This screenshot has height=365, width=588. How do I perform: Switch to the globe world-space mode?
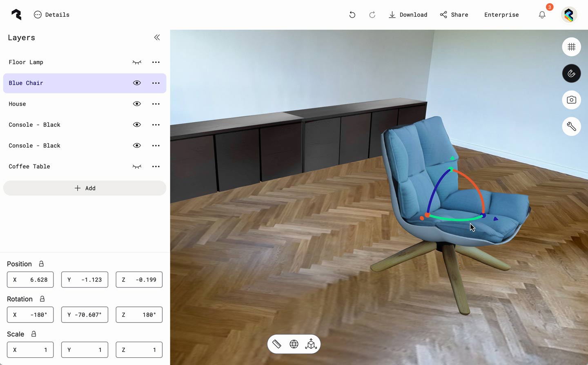tap(294, 344)
